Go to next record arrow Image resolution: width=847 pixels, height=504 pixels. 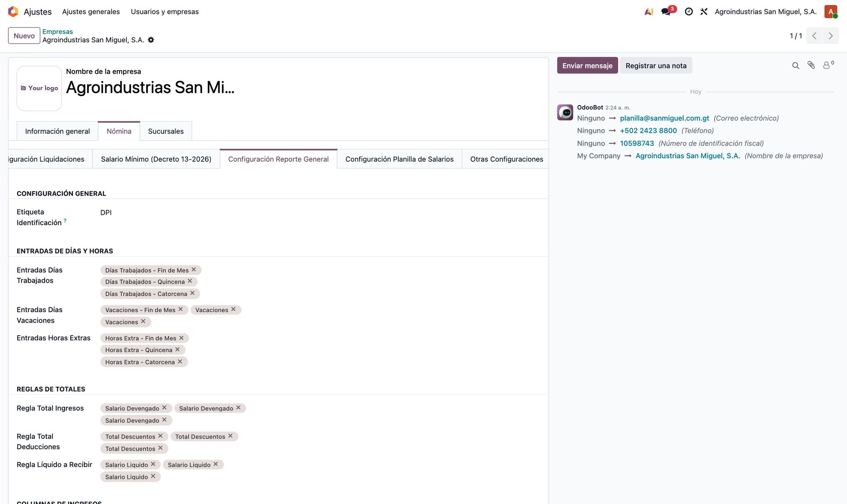(x=831, y=36)
